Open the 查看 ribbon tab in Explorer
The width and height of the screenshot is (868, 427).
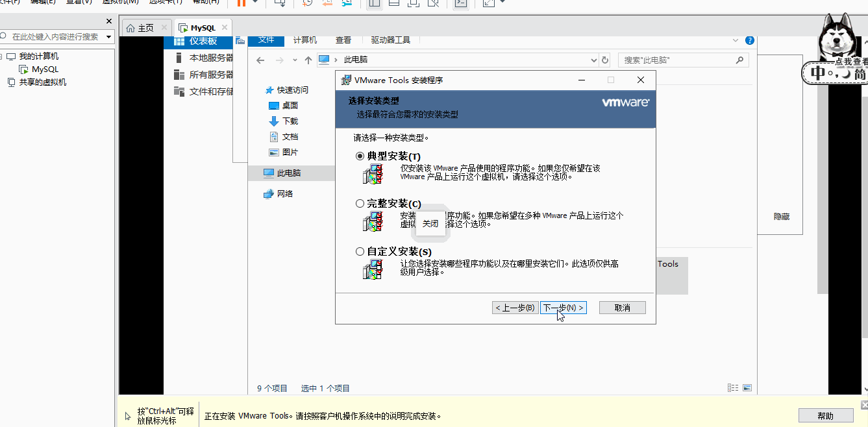[x=343, y=40]
